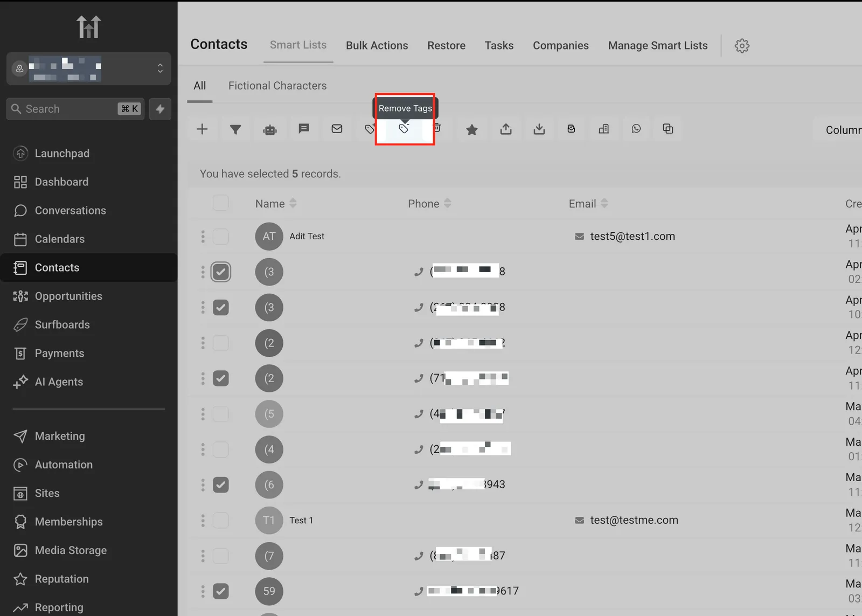Viewport: 862px width, 616px height.
Task: Uncheck the row ending 9617 checkbox
Action: click(221, 591)
